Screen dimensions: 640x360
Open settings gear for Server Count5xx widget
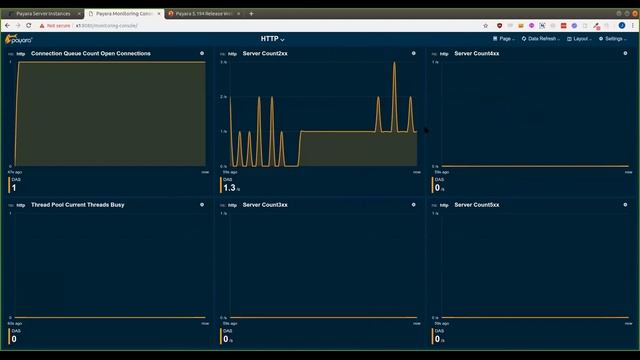625,205
